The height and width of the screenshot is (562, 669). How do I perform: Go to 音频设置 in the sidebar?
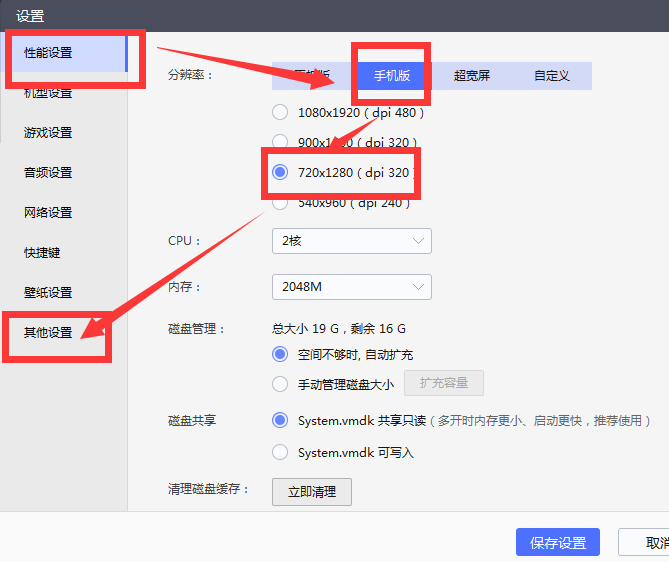click(49, 173)
